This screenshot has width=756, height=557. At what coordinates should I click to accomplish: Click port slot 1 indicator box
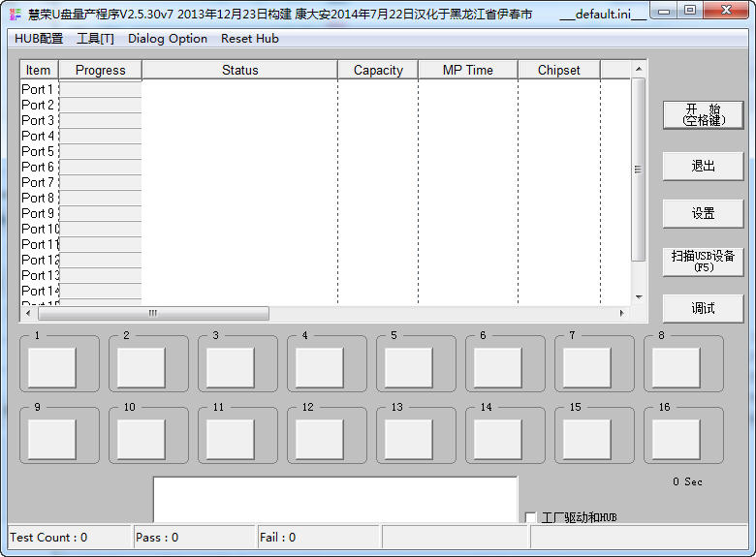(52, 368)
